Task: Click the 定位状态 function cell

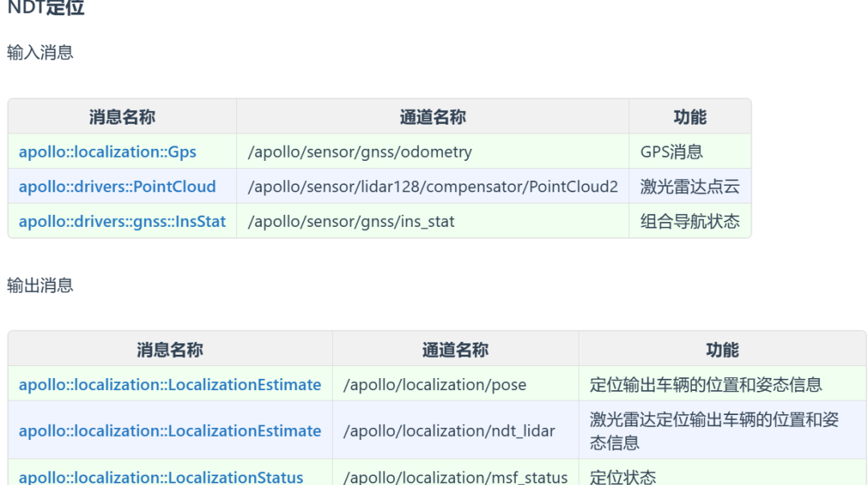Action: [x=623, y=477]
